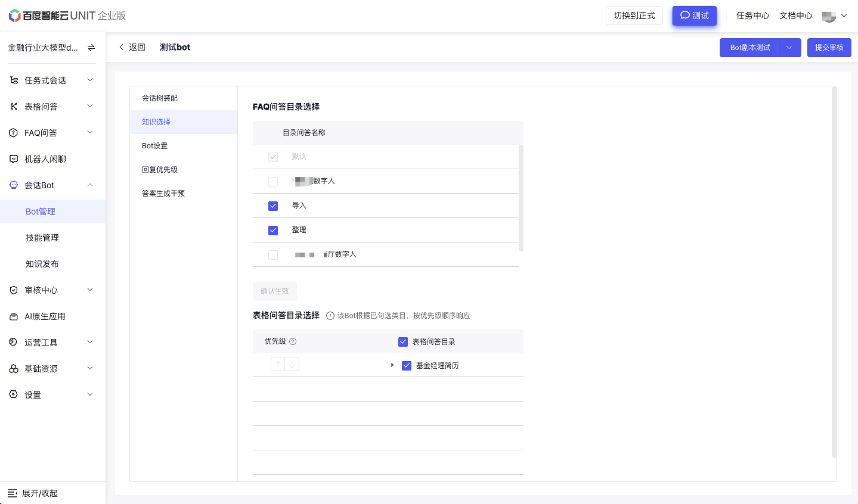Click the 机器人闲聊 chat icon

click(14, 159)
